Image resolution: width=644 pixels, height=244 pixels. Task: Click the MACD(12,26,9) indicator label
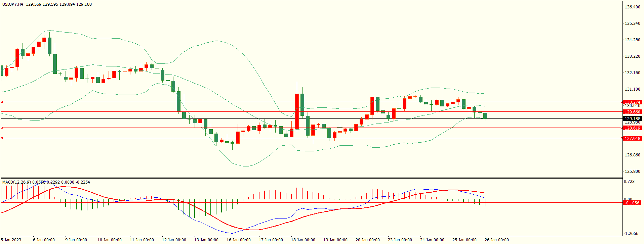(16, 182)
